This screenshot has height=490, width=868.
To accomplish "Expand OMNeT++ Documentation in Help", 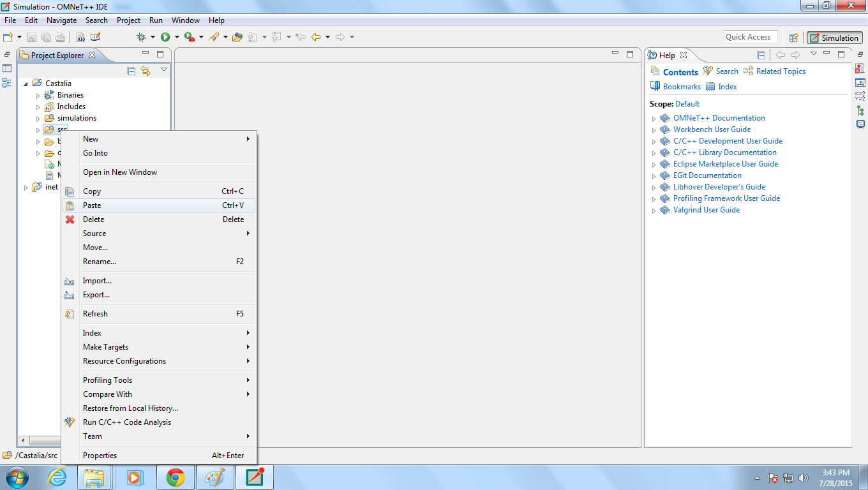I will [x=654, y=118].
